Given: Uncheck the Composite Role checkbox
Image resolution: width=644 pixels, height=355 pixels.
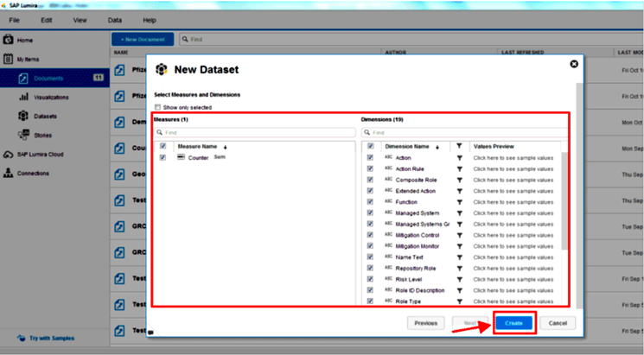Looking at the screenshot, I should tap(371, 180).
